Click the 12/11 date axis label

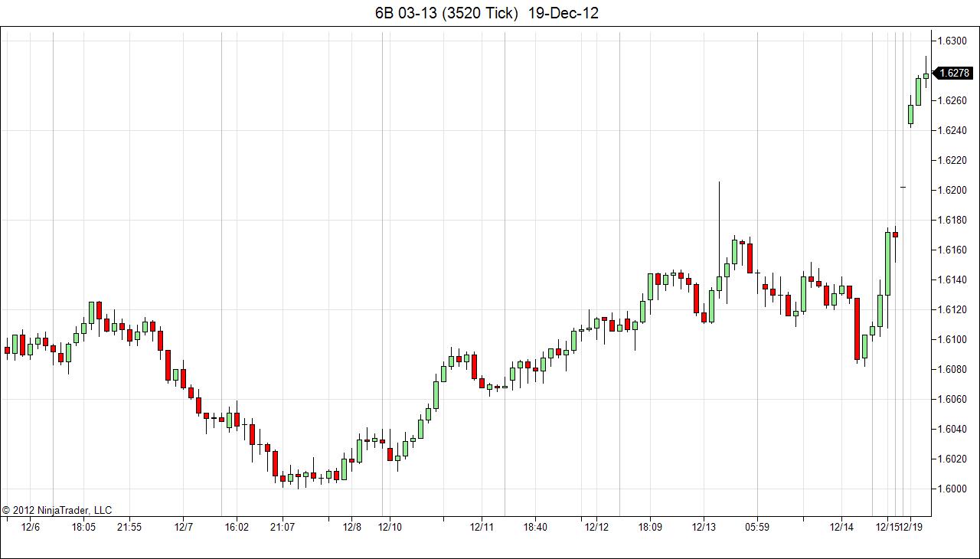click(482, 527)
